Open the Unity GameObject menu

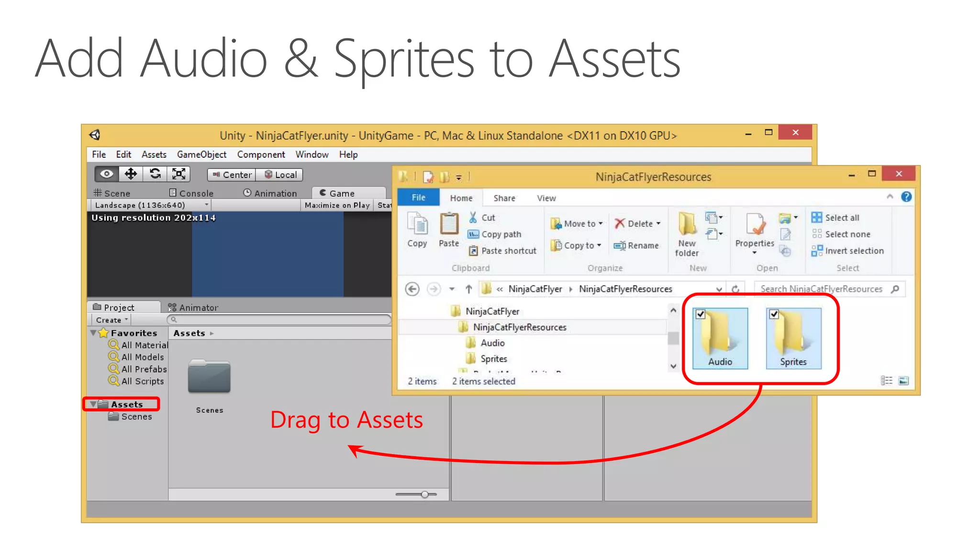(201, 154)
